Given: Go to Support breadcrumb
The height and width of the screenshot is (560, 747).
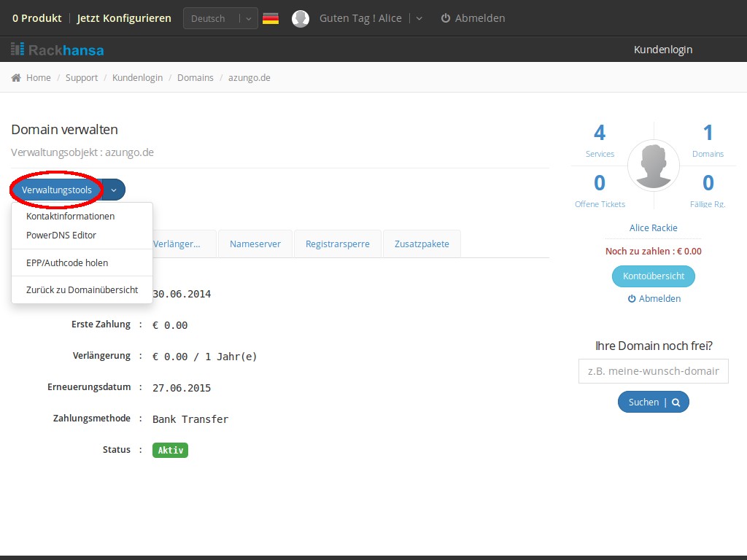Looking at the screenshot, I should 82,77.
